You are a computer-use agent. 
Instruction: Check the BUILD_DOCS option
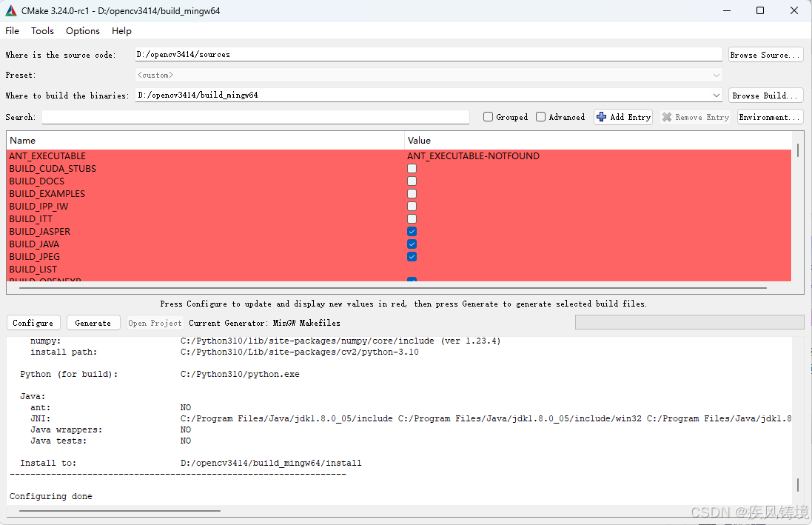[412, 181]
